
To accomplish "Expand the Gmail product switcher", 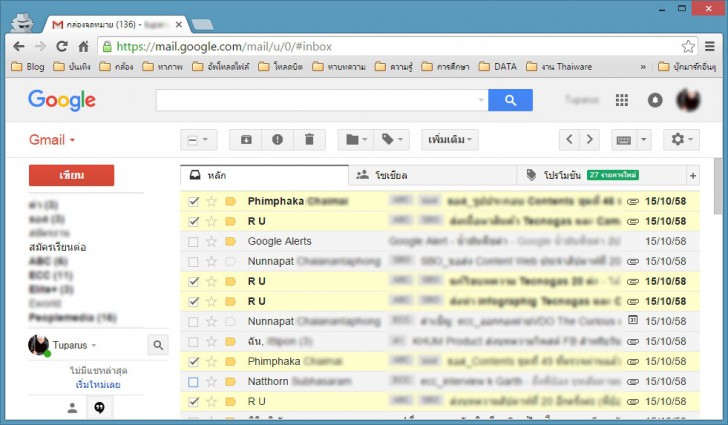I will tap(52, 140).
